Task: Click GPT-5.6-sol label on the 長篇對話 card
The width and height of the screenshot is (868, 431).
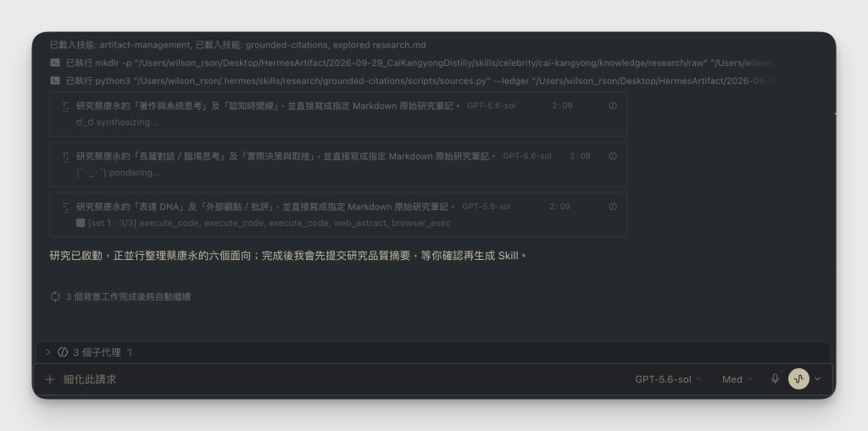Action: (x=527, y=156)
